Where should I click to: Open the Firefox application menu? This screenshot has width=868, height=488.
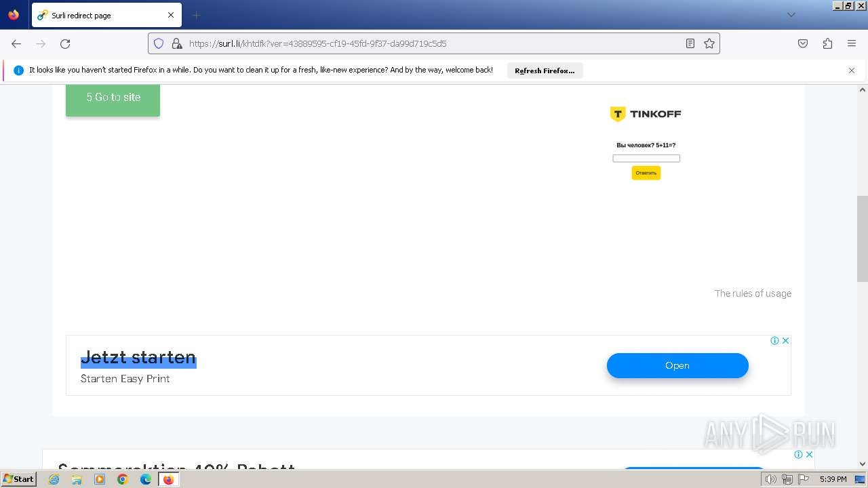(852, 43)
